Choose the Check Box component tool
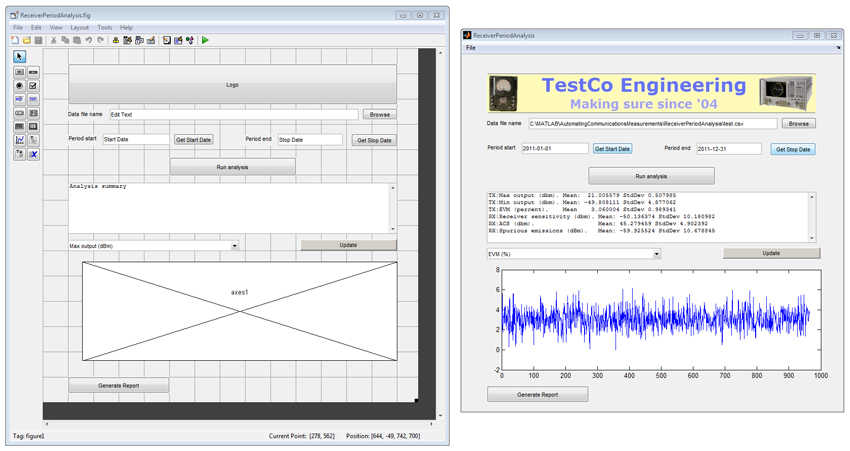The width and height of the screenshot is (850, 451). (33, 86)
